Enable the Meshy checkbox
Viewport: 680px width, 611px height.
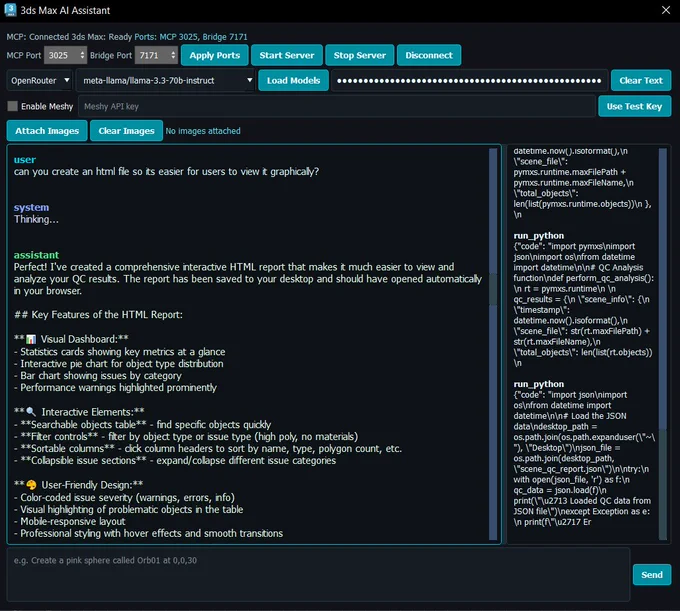tap(13, 106)
